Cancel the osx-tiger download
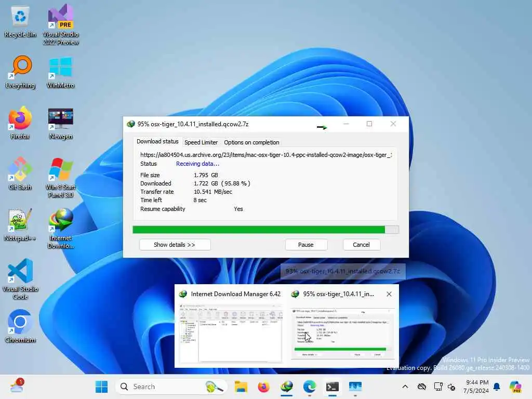Image resolution: width=532 pixels, height=399 pixels. [x=362, y=245]
